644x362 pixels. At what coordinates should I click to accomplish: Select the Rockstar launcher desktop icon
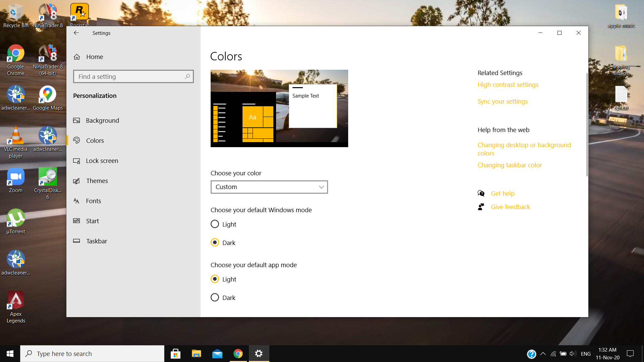[x=79, y=15]
